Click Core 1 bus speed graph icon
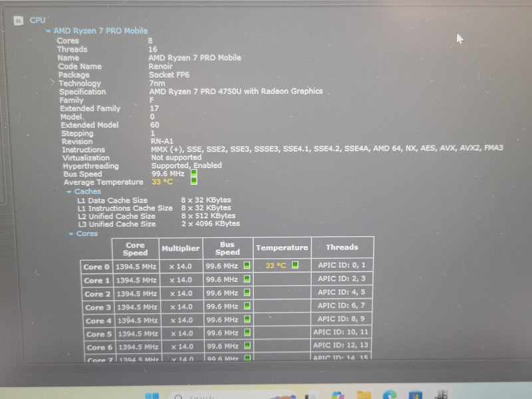This screenshot has height=399, width=532. 247,279
